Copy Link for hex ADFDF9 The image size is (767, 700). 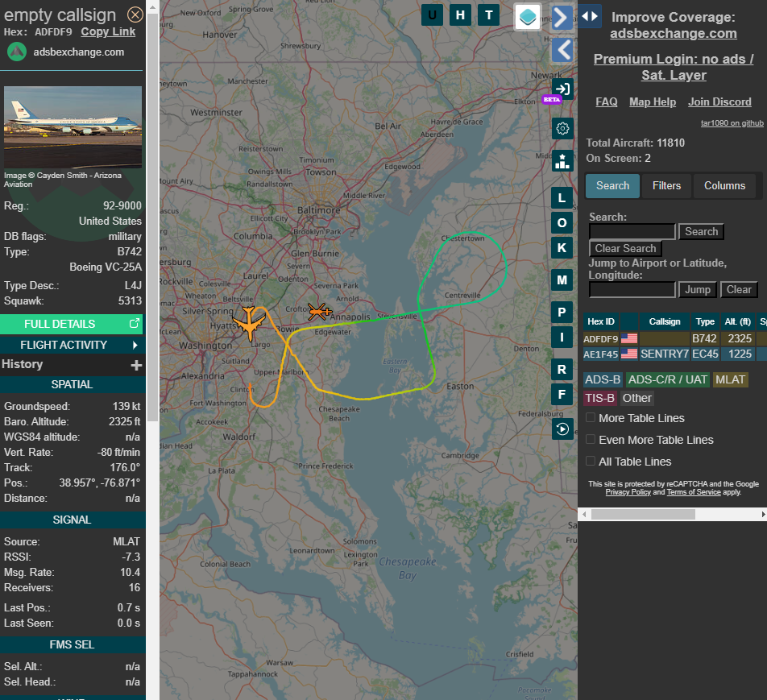click(108, 31)
